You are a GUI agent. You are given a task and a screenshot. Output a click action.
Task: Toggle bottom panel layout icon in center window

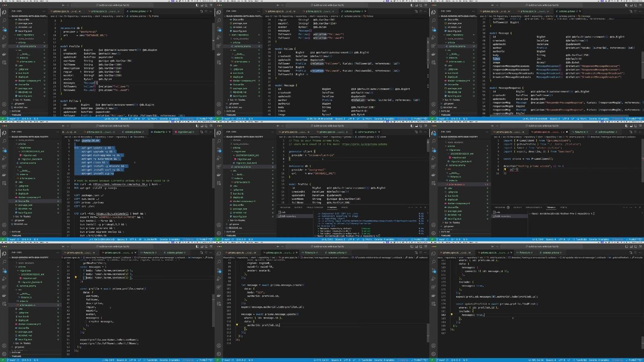click(x=417, y=126)
